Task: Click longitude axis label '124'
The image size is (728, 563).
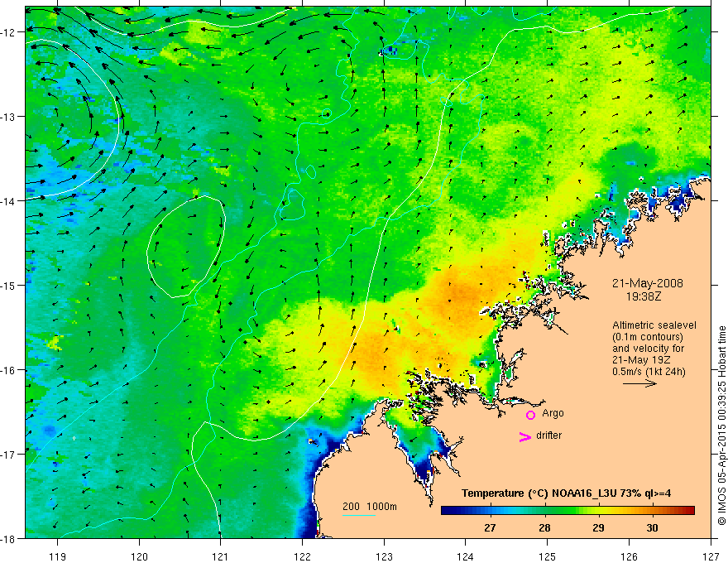Action: coord(466,556)
